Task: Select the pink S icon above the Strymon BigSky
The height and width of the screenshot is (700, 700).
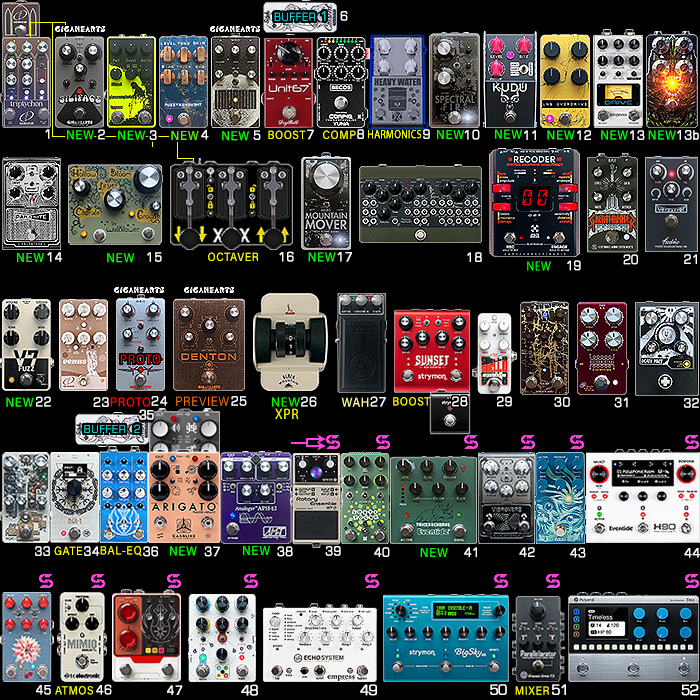Action: coord(501,581)
